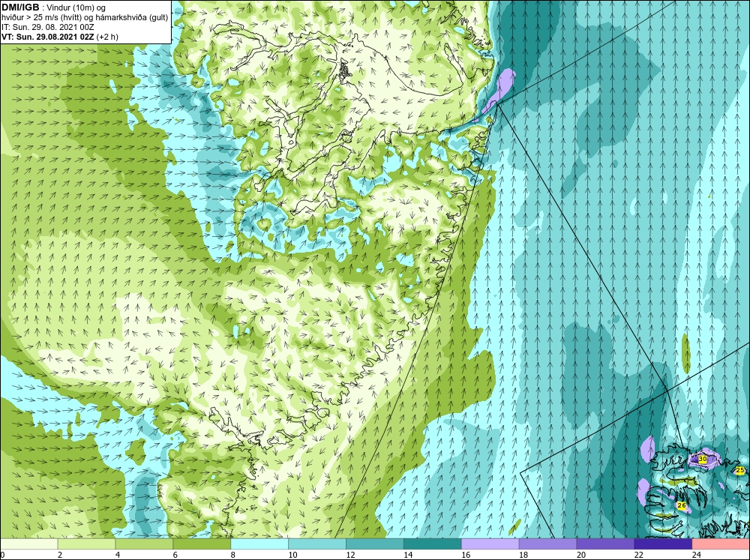Click legend scale number 12

click(350, 555)
